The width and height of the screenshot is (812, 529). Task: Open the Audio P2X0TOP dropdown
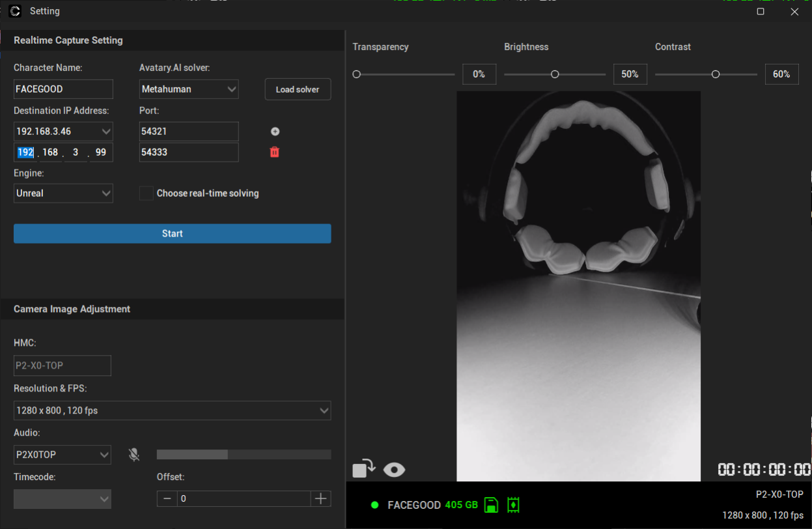point(63,455)
